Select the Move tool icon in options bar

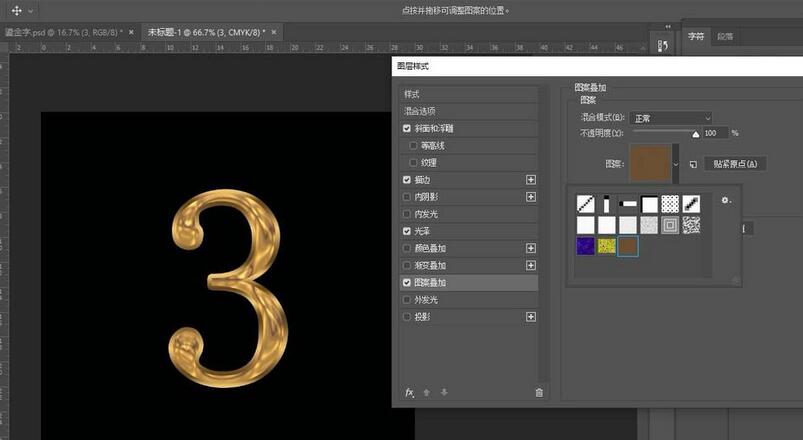pos(16,10)
